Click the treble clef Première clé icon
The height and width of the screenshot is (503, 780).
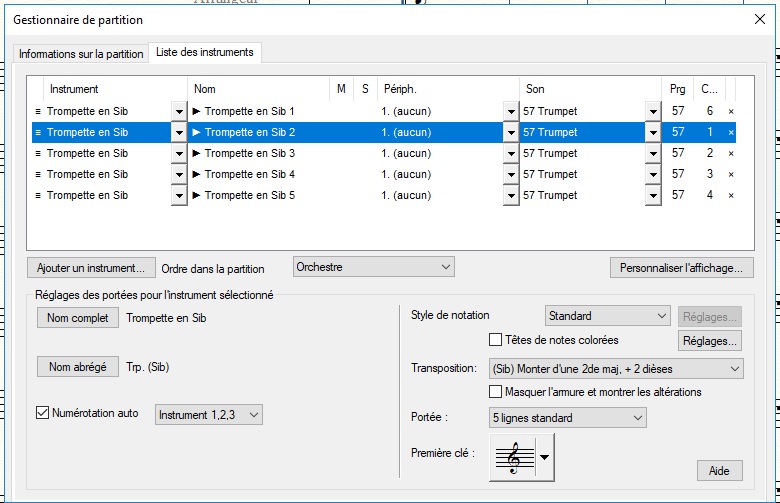(513, 458)
